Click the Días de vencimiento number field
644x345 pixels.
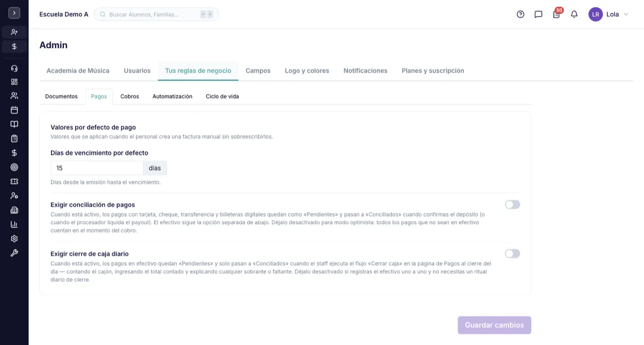(x=97, y=168)
